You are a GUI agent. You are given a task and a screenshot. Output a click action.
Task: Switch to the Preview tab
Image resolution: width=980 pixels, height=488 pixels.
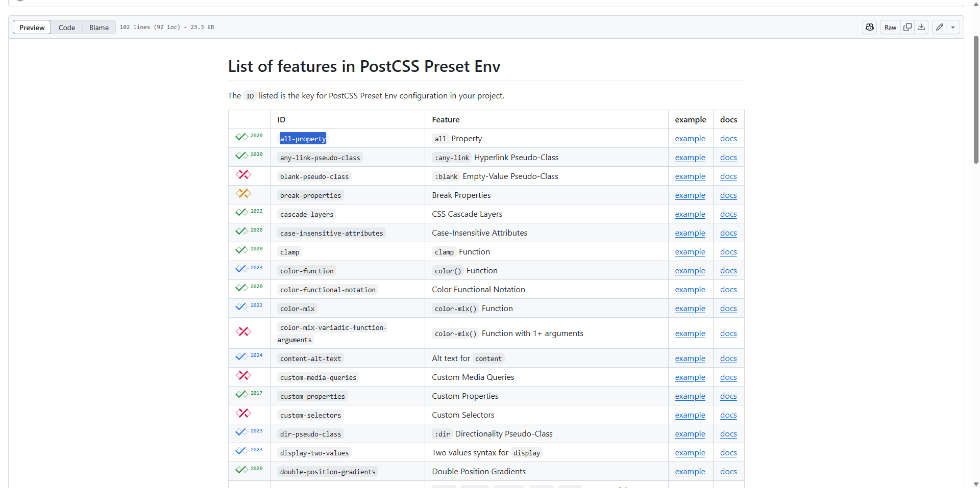tap(32, 28)
